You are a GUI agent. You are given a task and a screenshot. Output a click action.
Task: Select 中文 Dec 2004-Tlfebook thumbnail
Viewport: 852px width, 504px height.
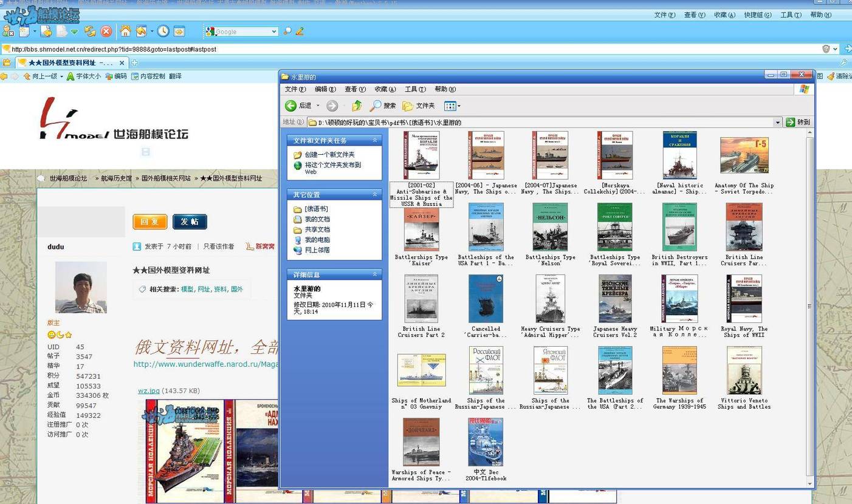click(486, 442)
